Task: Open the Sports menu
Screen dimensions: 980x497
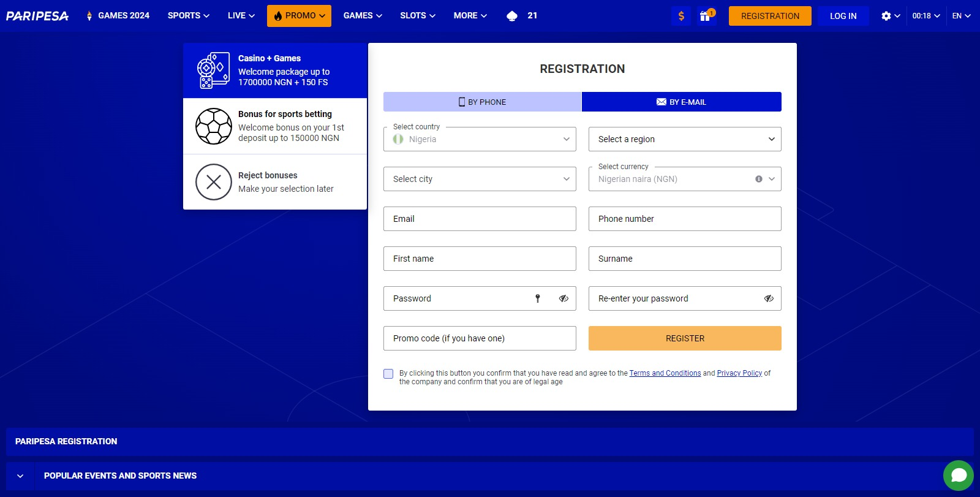Action: [189, 16]
